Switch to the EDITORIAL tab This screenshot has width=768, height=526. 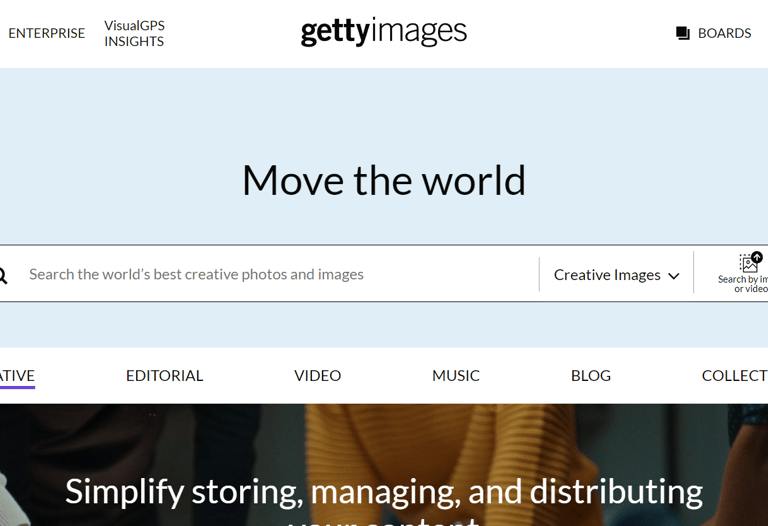pyautogui.click(x=165, y=376)
